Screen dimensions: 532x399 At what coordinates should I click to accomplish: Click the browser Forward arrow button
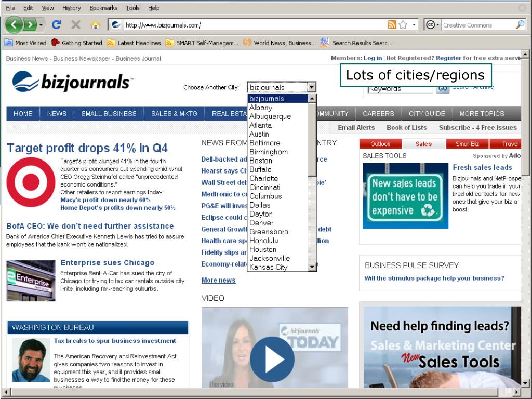coord(30,25)
